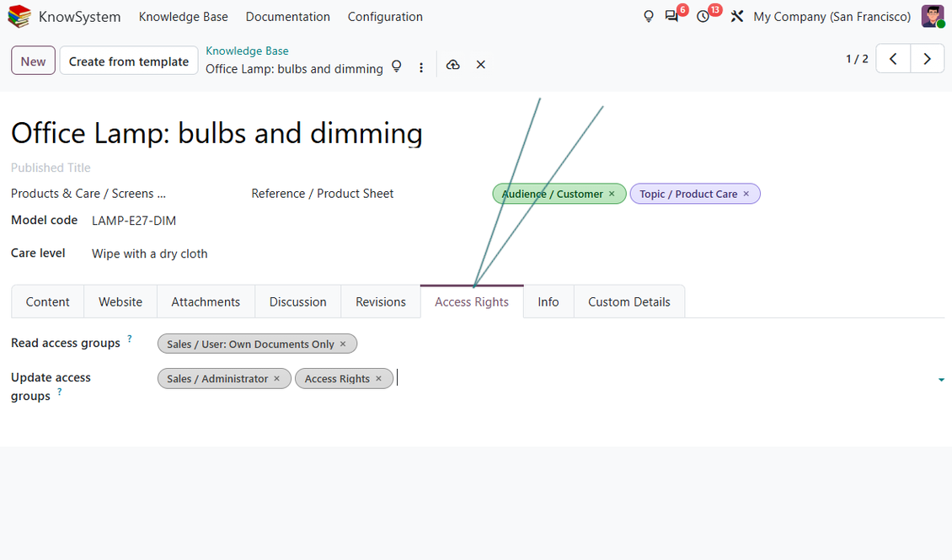Open the three-dot actions menu
The image size is (952, 560).
pyautogui.click(x=421, y=67)
